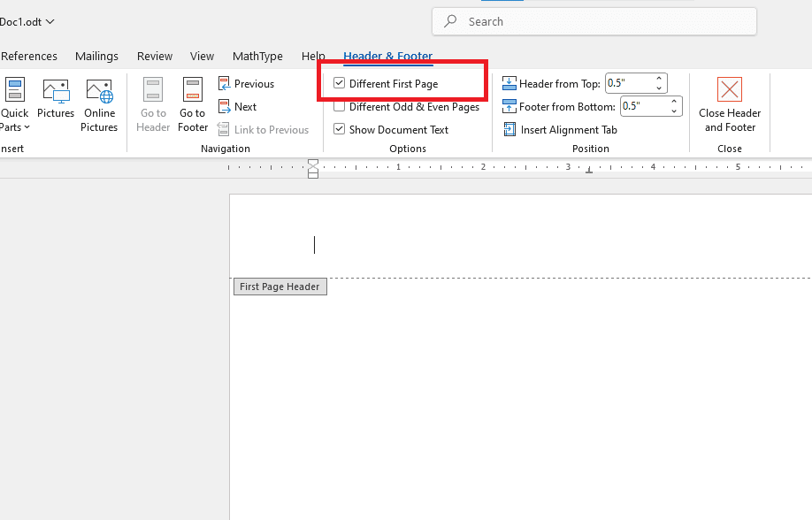The height and width of the screenshot is (520, 812).
Task: Insert Pictures from the ribbon
Action: coord(56,99)
